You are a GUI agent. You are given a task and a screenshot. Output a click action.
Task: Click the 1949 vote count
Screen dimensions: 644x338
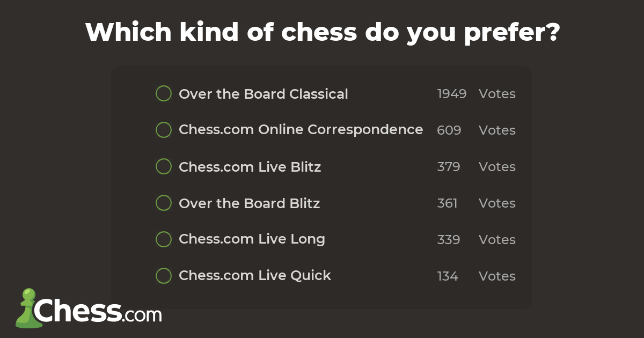click(451, 94)
